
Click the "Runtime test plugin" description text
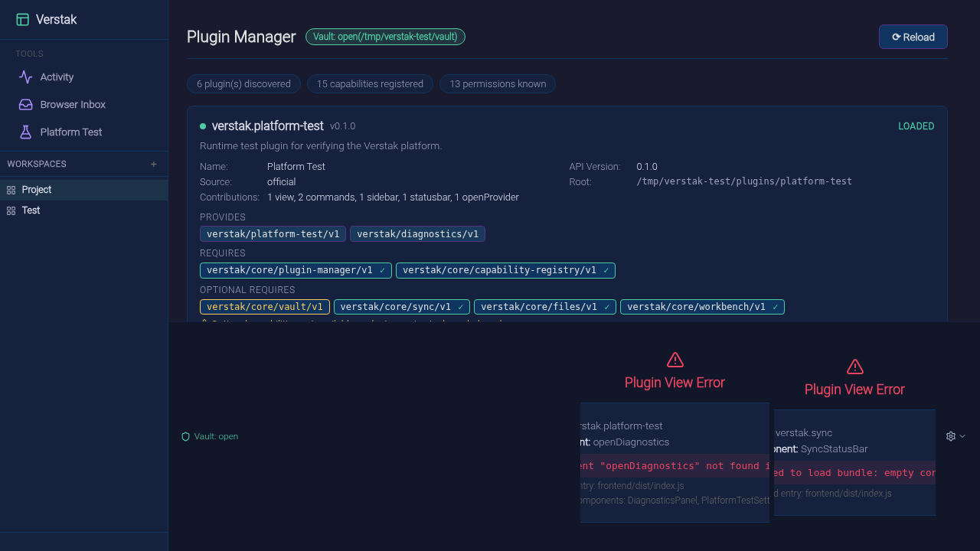(321, 145)
